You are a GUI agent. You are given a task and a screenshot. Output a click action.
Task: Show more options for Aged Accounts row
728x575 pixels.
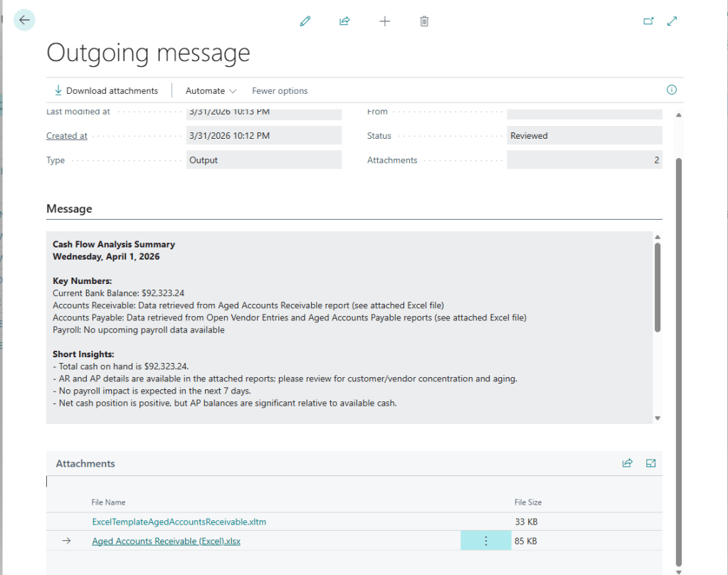(x=486, y=541)
